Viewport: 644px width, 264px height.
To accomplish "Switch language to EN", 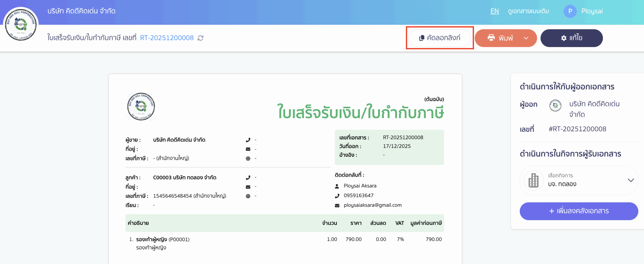I will pos(495,11).
